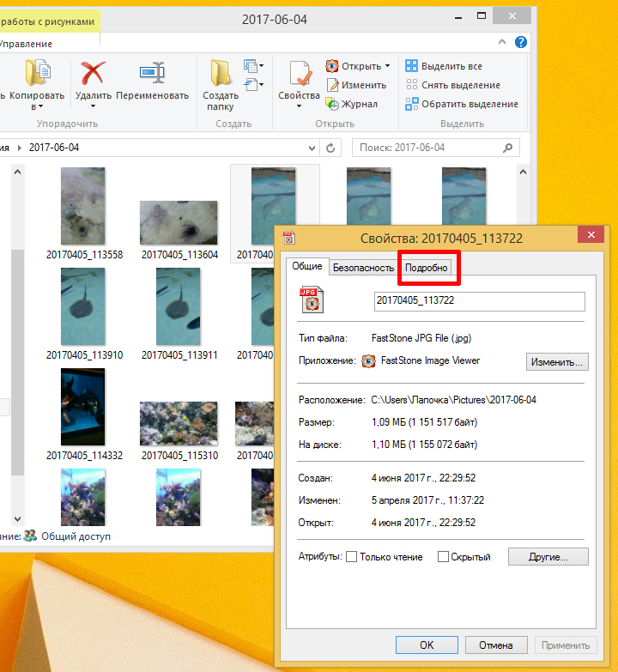Toggle the Скрытый attribute checkbox
This screenshot has width=618, height=672.
tap(444, 557)
